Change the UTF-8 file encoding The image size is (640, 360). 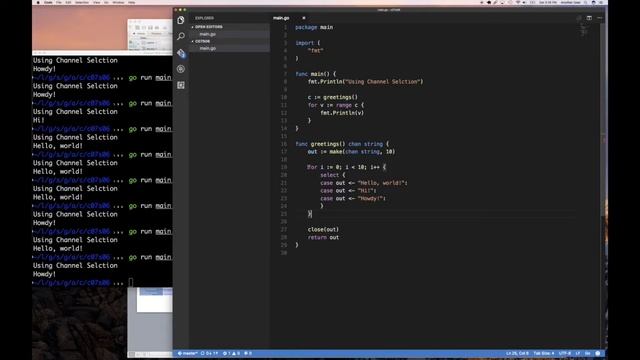[x=564, y=353]
